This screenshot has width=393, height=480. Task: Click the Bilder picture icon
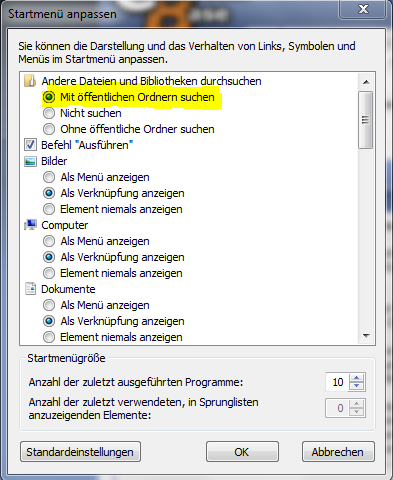[x=30, y=161]
